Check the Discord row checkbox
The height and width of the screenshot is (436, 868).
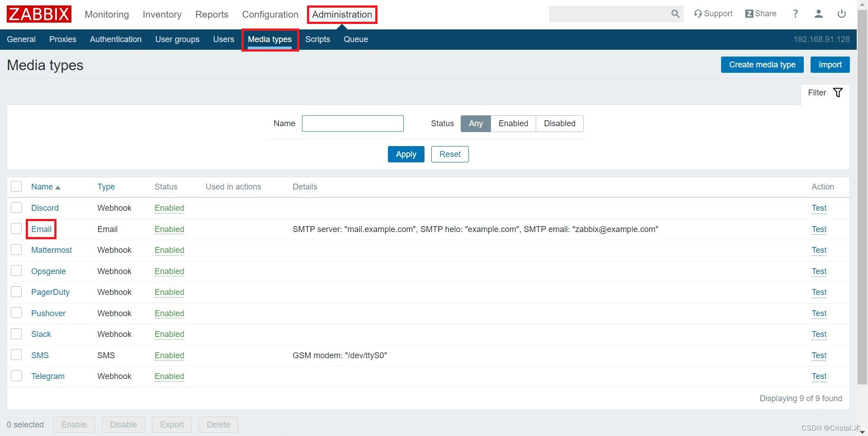16,208
